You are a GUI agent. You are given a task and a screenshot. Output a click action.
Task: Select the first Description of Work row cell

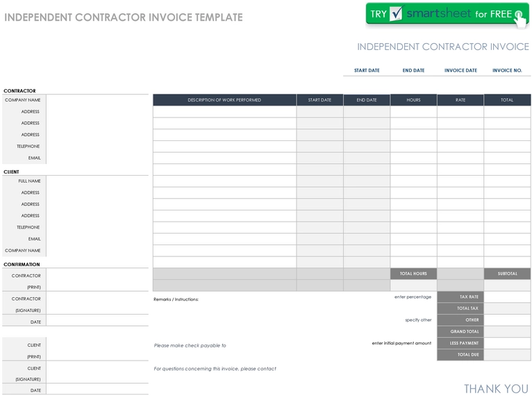[x=224, y=112]
